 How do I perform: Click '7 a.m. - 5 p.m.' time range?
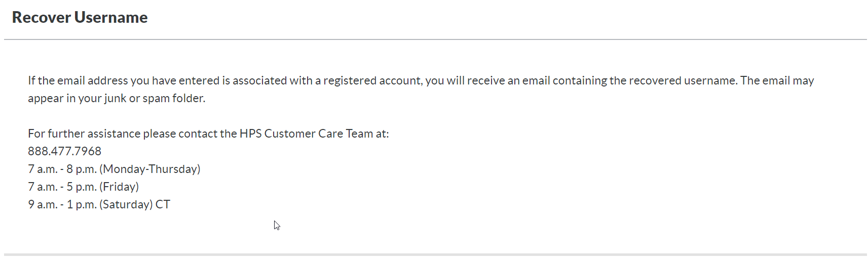tap(62, 187)
